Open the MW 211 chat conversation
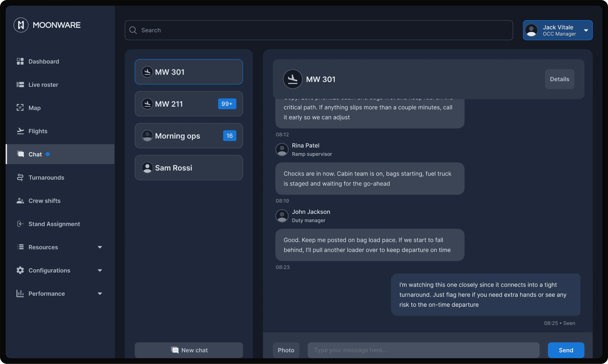 [x=189, y=104]
